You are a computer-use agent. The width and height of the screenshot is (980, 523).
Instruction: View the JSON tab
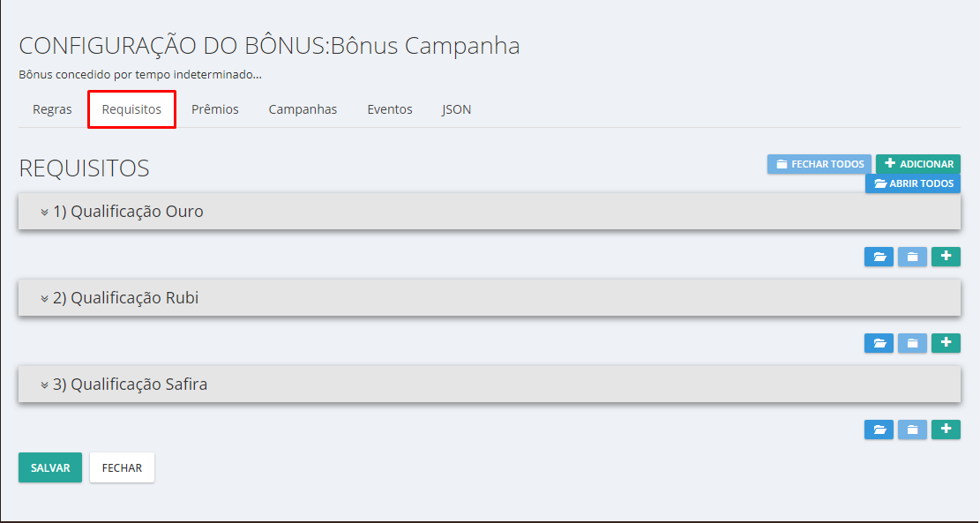pyautogui.click(x=456, y=109)
